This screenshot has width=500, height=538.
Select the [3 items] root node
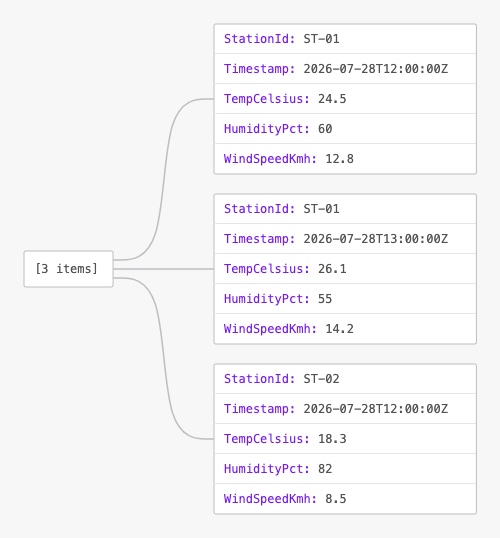click(68, 269)
